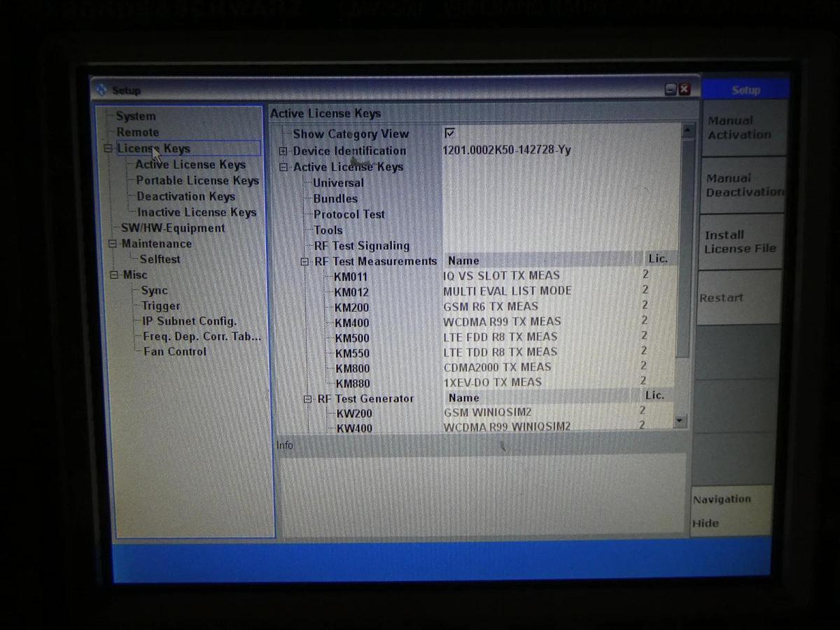The height and width of the screenshot is (630, 840).
Task: Minimize the Setup dialog window
Action: pos(671,89)
